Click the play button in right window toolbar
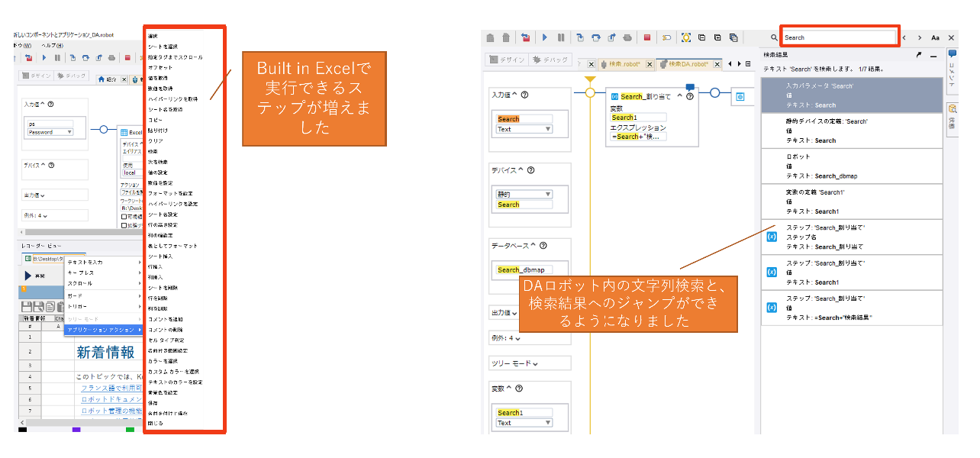The width and height of the screenshot is (980, 458). (x=544, y=37)
